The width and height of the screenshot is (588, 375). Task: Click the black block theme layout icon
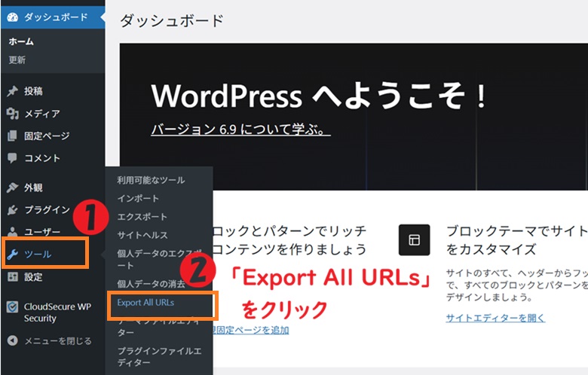pyautogui.click(x=414, y=239)
